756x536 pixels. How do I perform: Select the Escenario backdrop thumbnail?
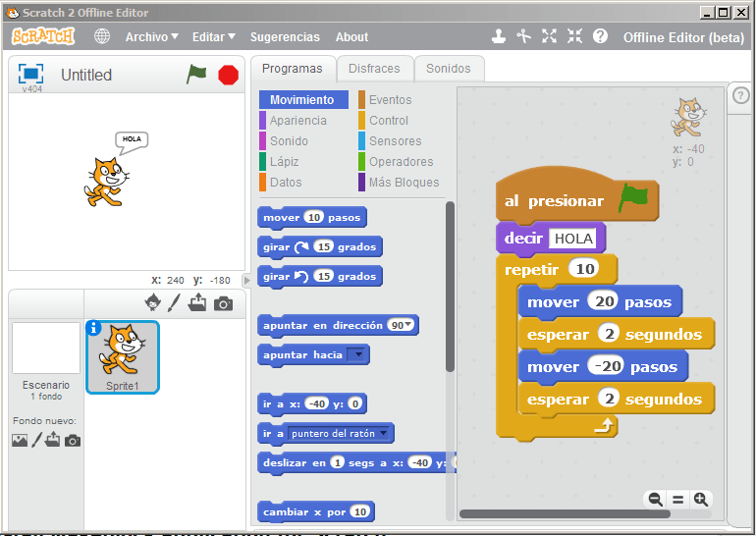click(x=46, y=348)
